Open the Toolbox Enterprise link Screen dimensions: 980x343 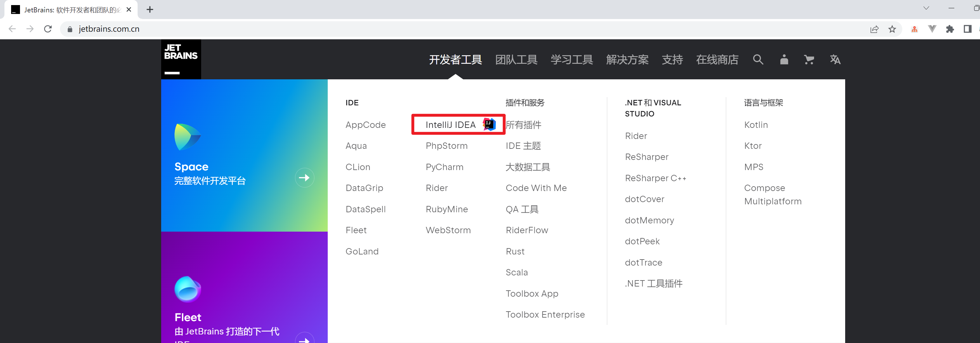point(545,314)
